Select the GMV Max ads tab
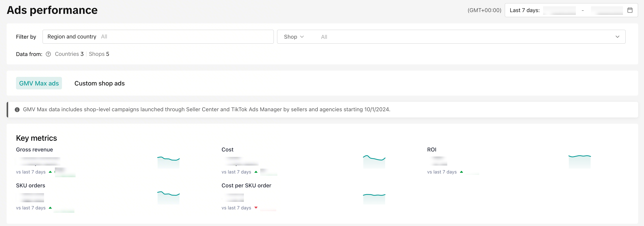This screenshot has width=644, height=226. (x=39, y=84)
